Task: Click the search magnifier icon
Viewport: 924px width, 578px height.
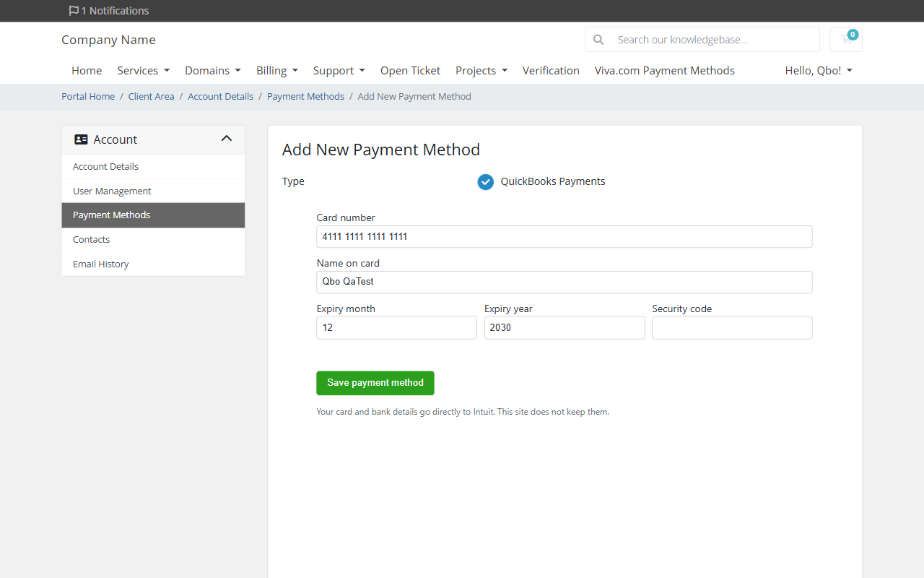Action: (598, 40)
